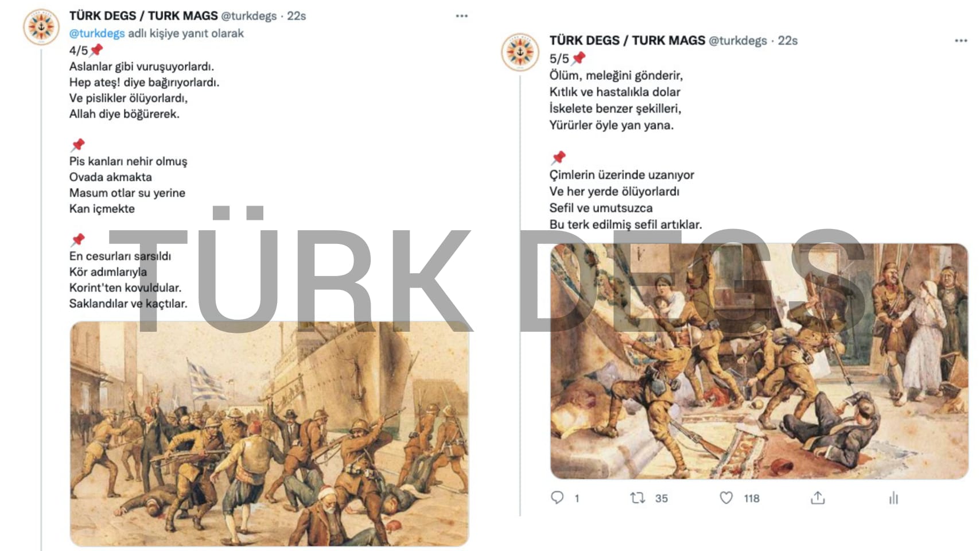
Task: Click the retweet count 35
Action: coord(662,498)
